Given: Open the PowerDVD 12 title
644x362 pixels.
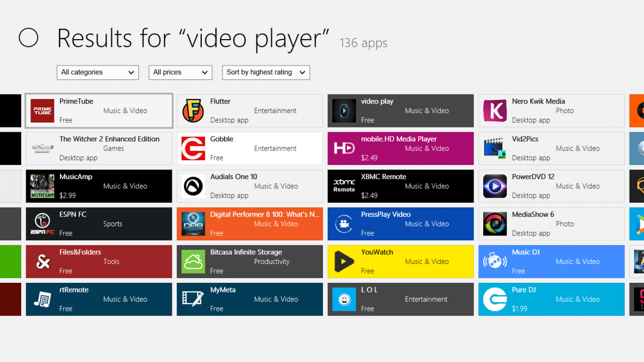Looking at the screenshot, I should tap(533, 177).
